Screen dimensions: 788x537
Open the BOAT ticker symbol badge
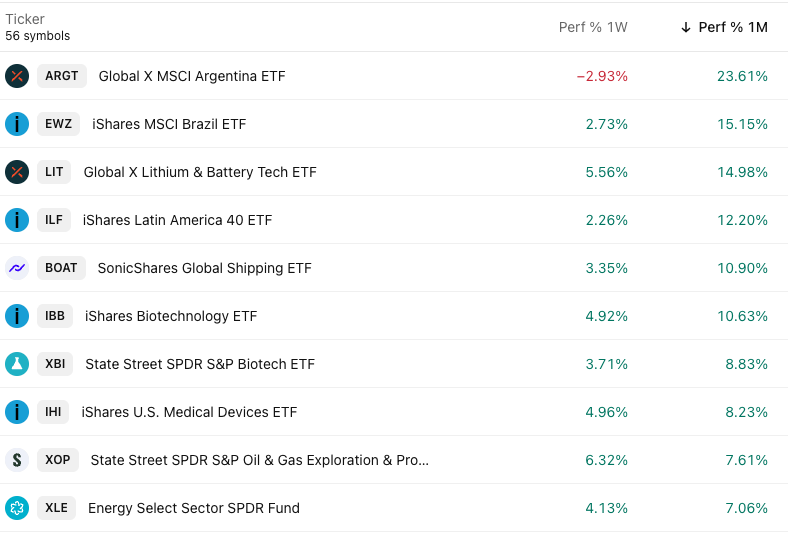pyautogui.click(x=61, y=268)
